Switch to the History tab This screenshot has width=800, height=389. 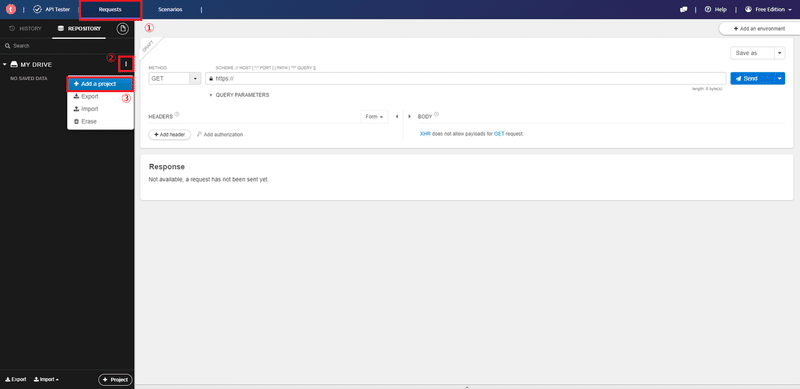[x=26, y=29]
